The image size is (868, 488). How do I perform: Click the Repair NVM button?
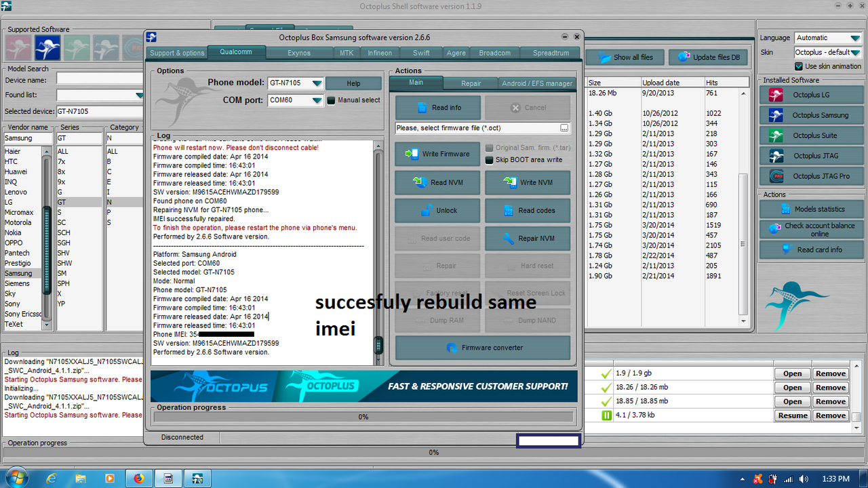pos(528,239)
